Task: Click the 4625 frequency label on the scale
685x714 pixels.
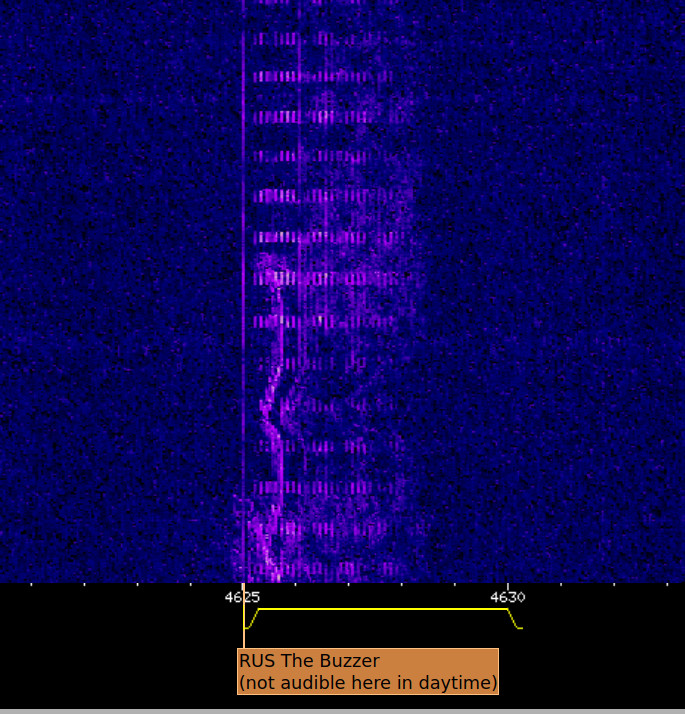Action: 243,597
